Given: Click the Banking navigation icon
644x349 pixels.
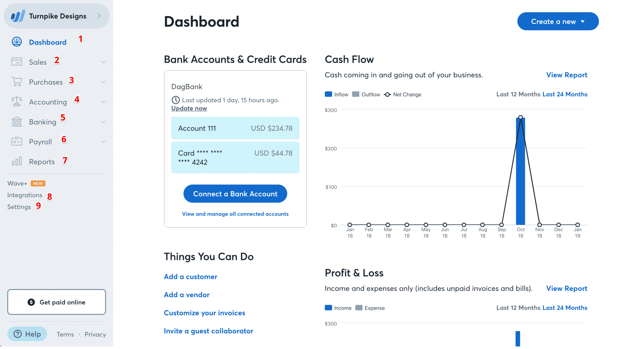Looking at the screenshot, I should tap(16, 122).
